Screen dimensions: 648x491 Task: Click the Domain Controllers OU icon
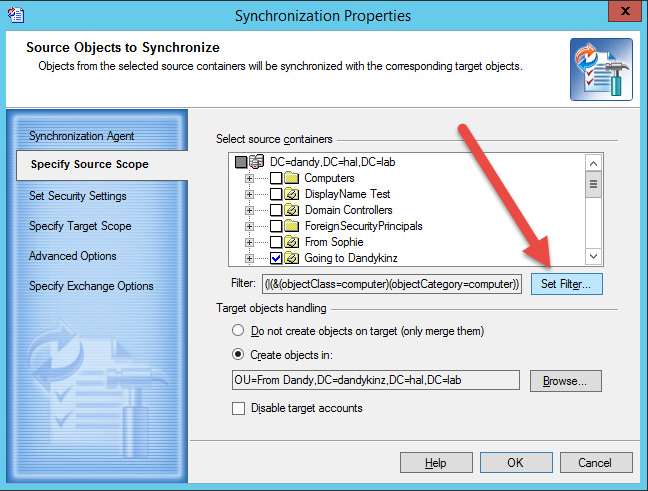pyautogui.click(x=293, y=210)
